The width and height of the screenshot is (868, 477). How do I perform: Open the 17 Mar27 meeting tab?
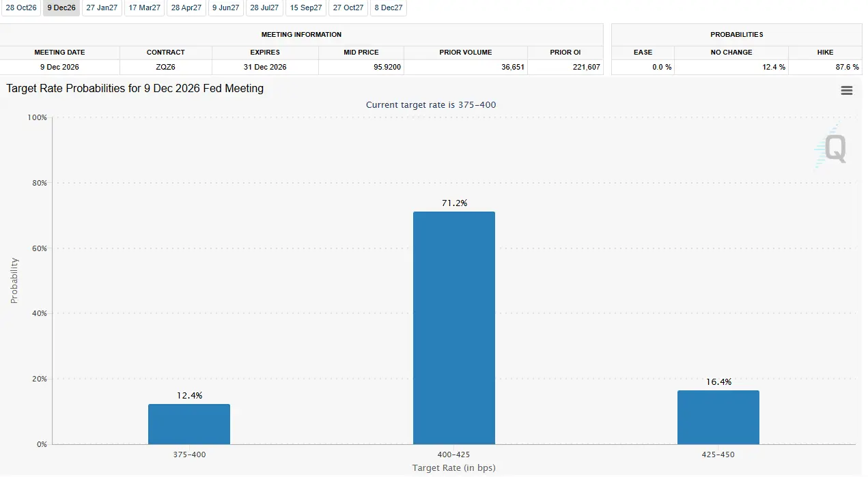[145, 8]
